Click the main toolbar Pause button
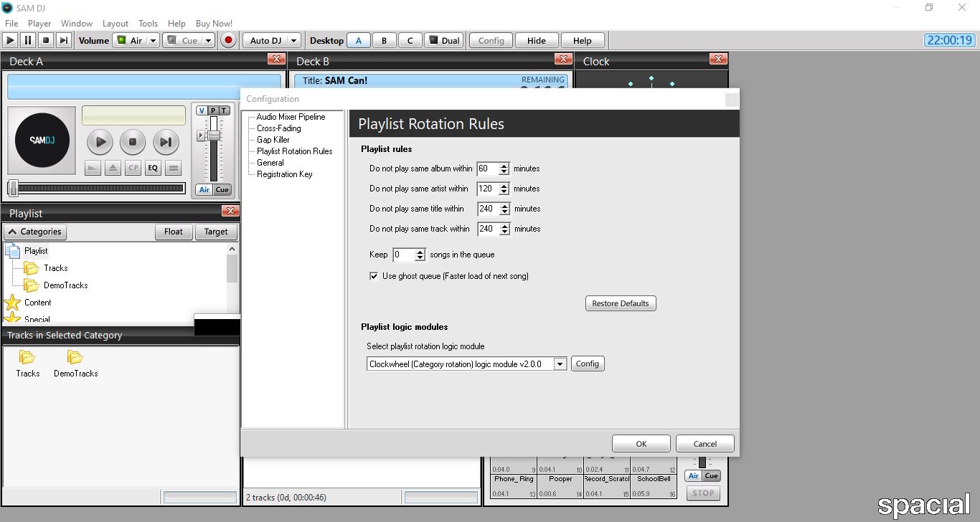Viewport: 980px width, 522px height. 28,41
